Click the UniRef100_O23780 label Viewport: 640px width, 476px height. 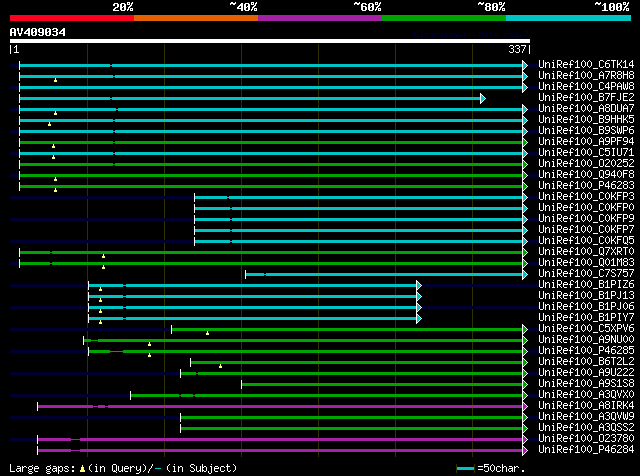click(586, 439)
